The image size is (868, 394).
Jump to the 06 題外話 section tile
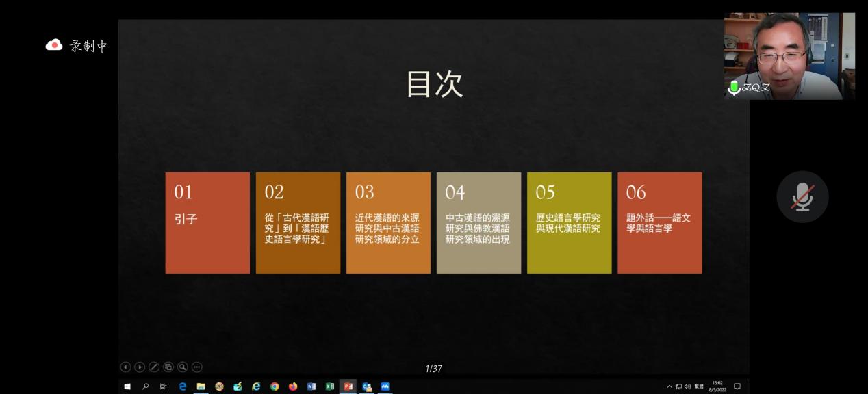coord(659,222)
